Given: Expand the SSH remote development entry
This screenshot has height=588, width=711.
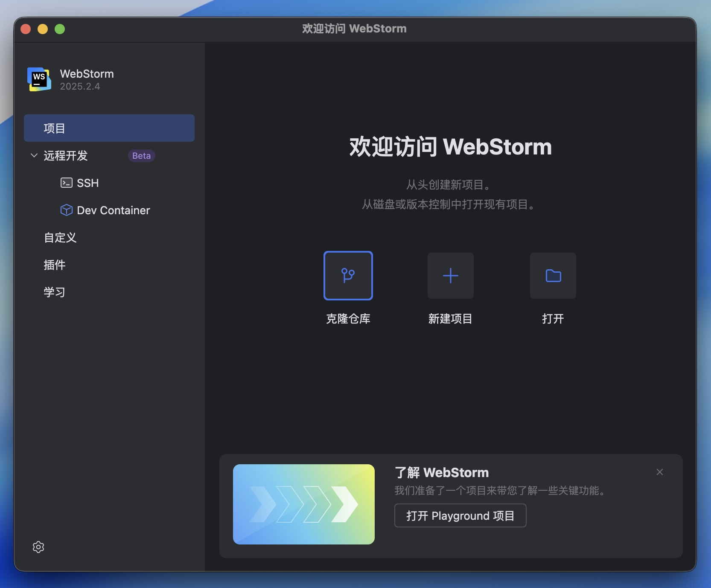Looking at the screenshot, I should coord(87,183).
